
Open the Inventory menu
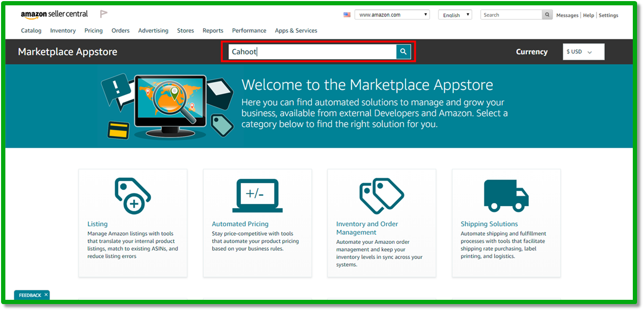[x=63, y=30]
